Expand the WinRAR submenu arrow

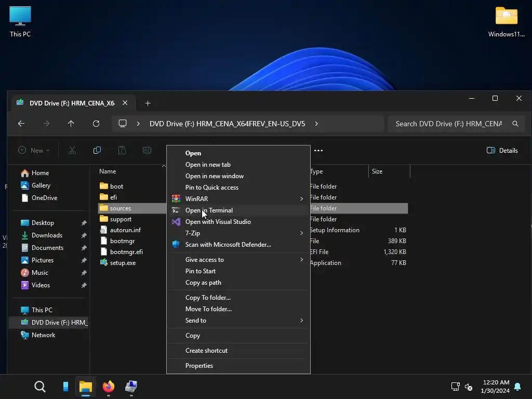pos(301,199)
